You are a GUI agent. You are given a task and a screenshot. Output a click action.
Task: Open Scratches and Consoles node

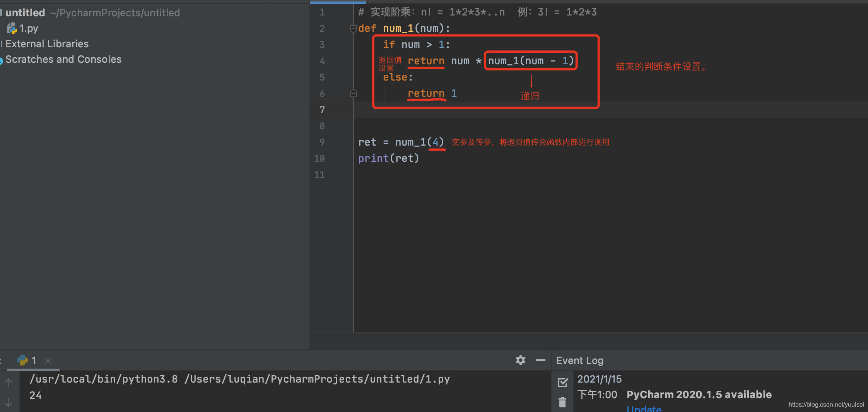tap(63, 59)
